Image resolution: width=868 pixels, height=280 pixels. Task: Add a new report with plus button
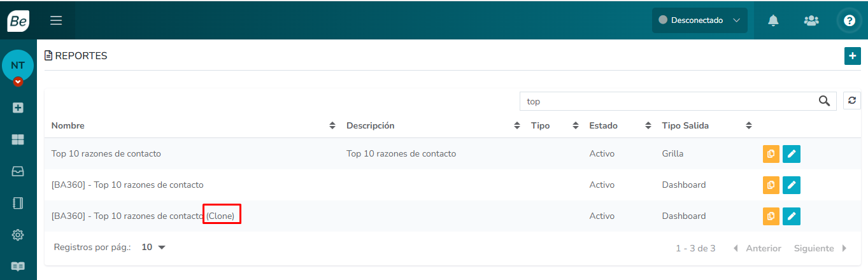click(852, 56)
